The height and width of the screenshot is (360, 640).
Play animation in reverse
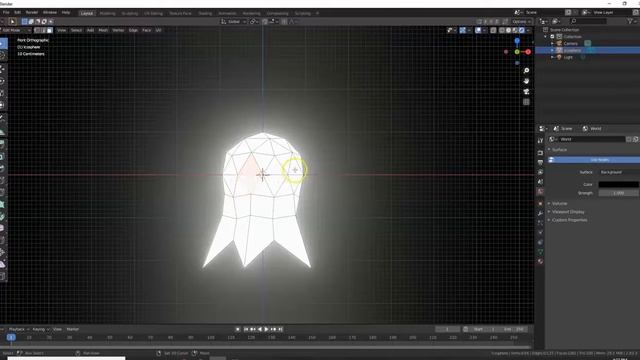260,329
